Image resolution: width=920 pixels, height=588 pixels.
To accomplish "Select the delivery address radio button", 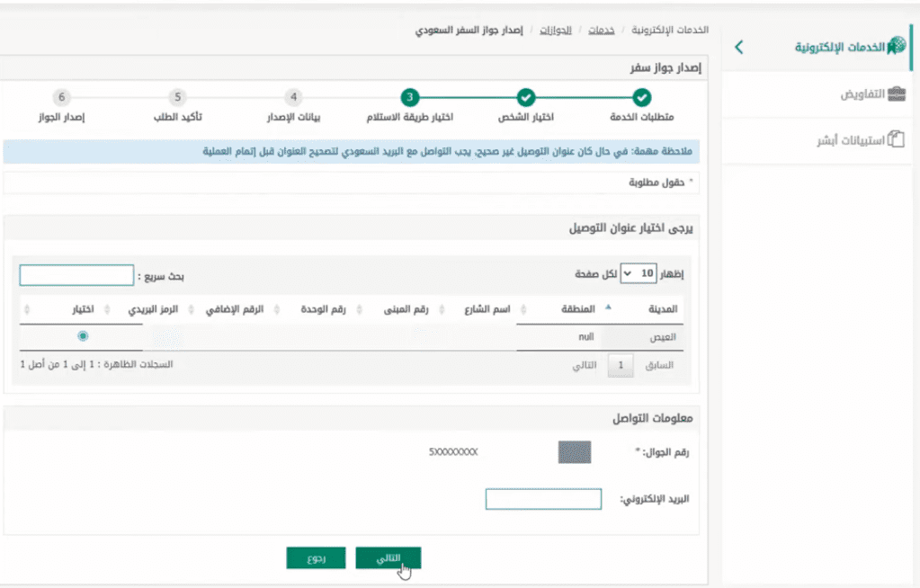I will click(83, 336).
